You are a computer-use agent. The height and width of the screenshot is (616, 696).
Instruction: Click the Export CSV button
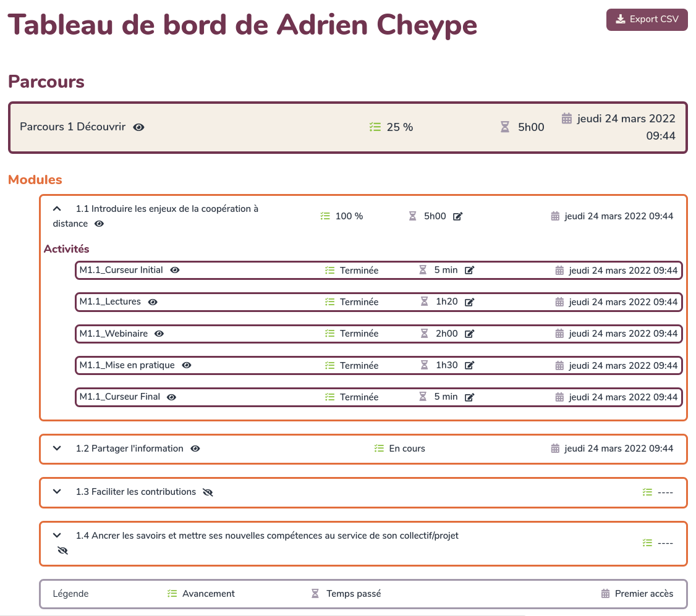(647, 19)
